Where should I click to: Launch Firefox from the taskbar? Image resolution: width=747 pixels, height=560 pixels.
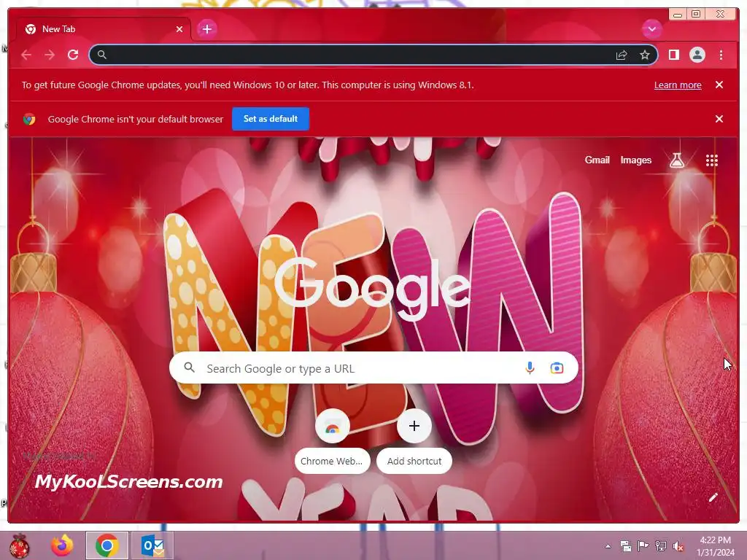click(x=63, y=545)
